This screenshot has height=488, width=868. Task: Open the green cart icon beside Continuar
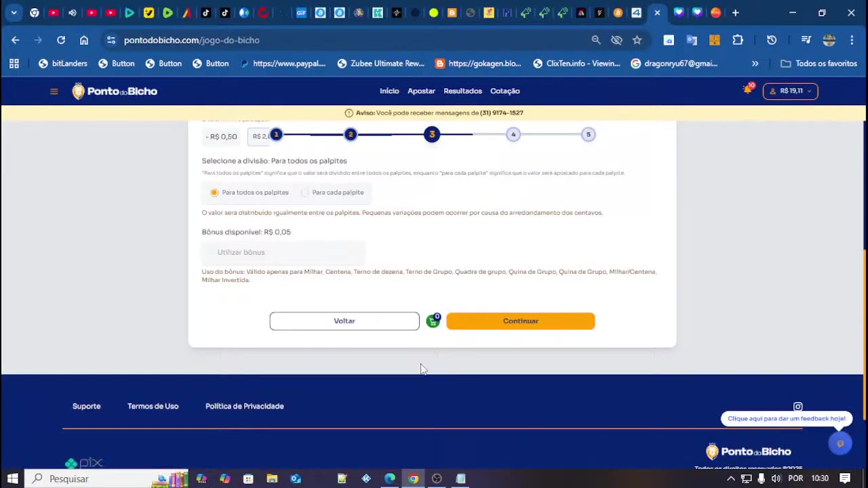coord(433,321)
